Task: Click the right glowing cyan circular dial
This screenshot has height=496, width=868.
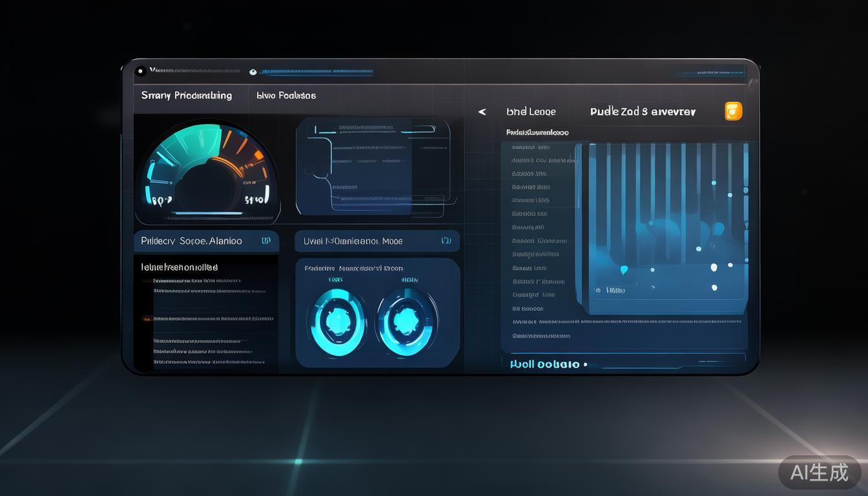Action: pyautogui.click(x=408, y=321)
